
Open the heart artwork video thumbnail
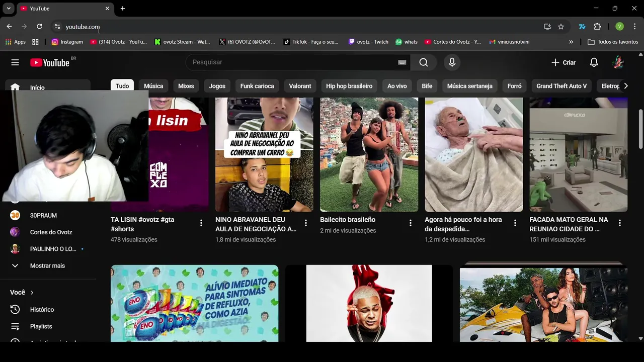369,303
